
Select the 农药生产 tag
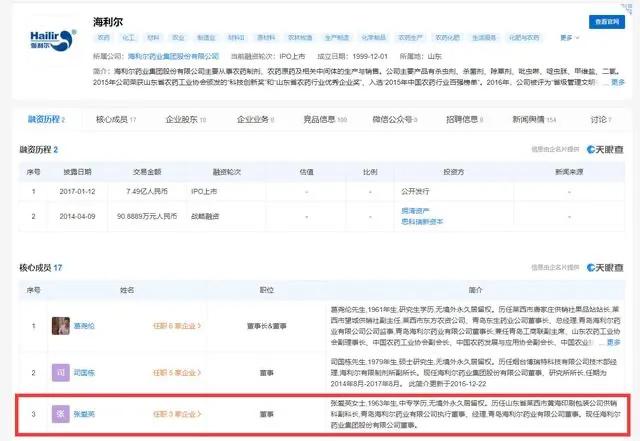(x=410, y=38)
